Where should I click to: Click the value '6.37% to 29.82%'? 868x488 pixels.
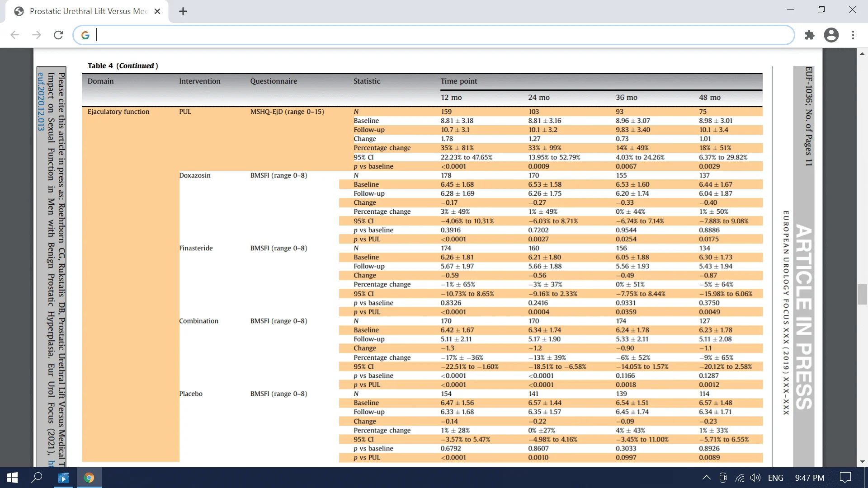pyautogui.click(x=723, y=157)
